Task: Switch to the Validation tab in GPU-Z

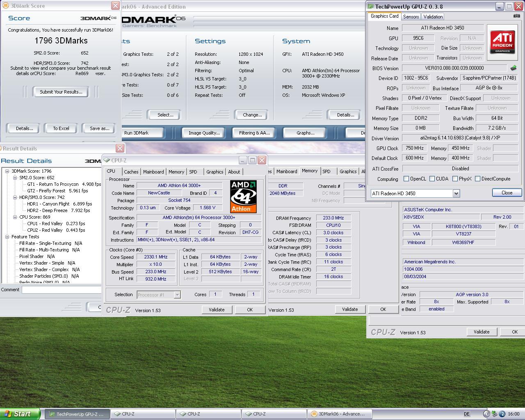Action: 433,17
